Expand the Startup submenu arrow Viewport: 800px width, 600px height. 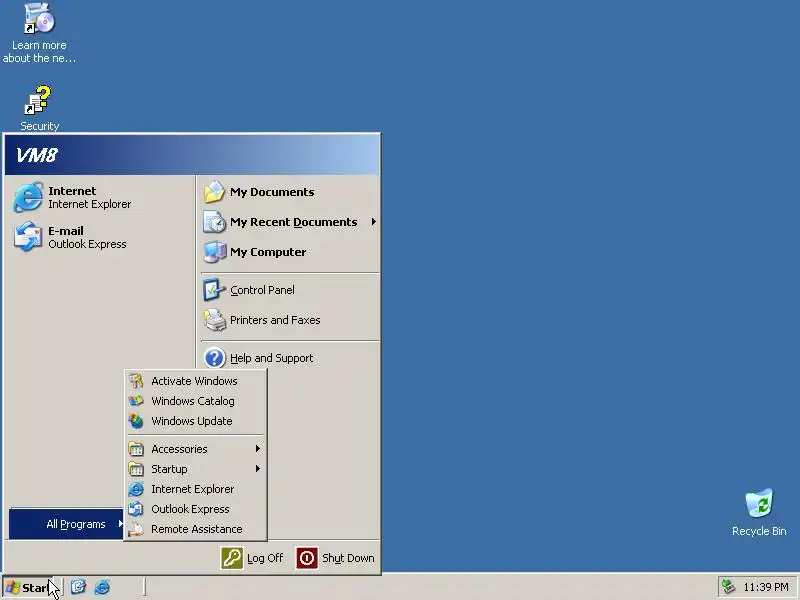(x=258, y=468)
